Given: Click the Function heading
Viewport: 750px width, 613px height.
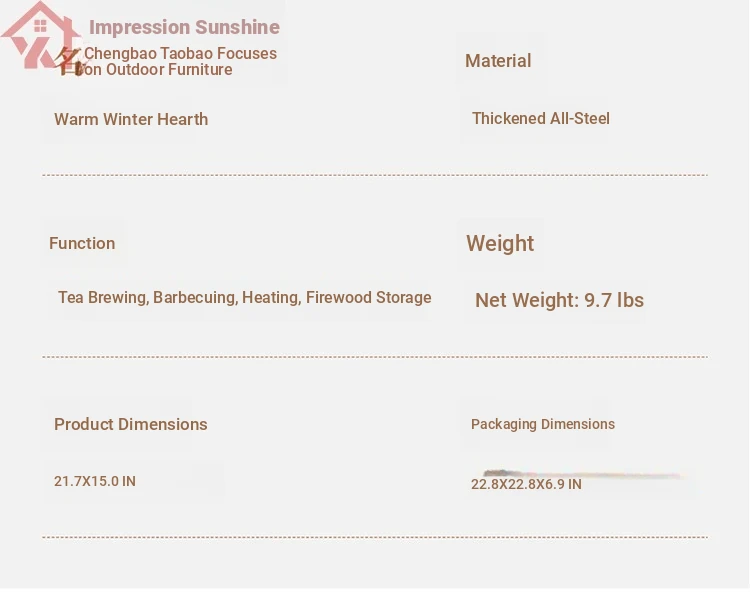Looking at the screenshot, I should (x=82, y=243).
